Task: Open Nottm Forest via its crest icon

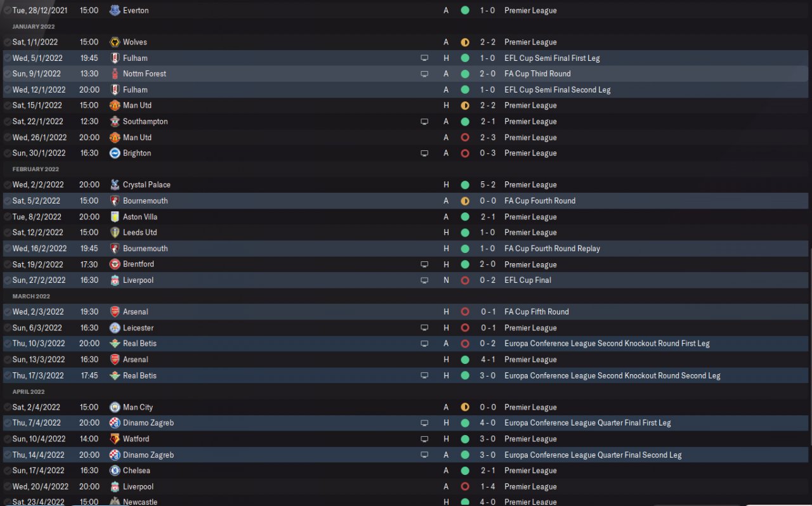Action: click(x=115, y=74)
